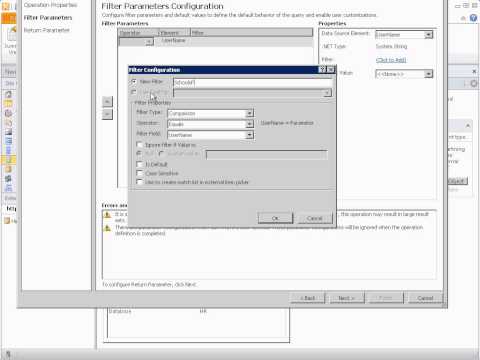Minimize the ribbon with the caret icon
480x360 pixels.
[x=463, y=18]
